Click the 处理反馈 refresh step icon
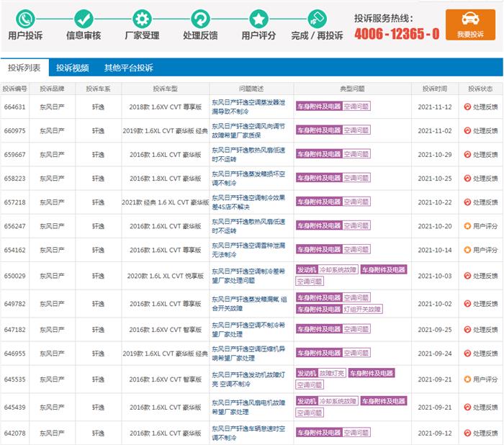Image resolution: width=504 pixels, height=445 pixels. 200,19
